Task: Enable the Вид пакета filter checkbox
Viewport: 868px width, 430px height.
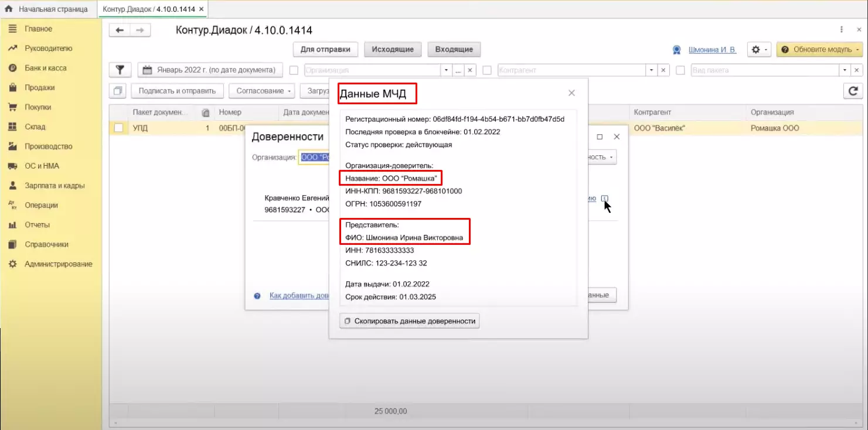Action: point(680,70)
